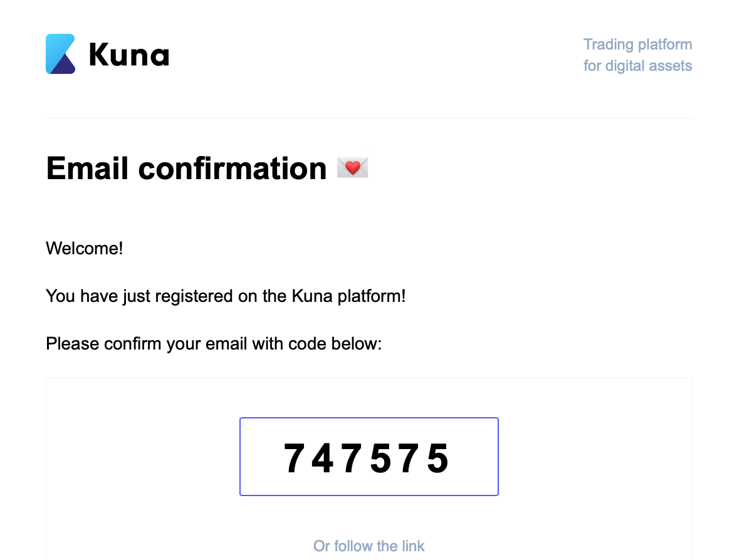The width and height of the screenshot is (737, 560).
Task: Click the words 'Please confirm your email'
Action: pos(146,344)
